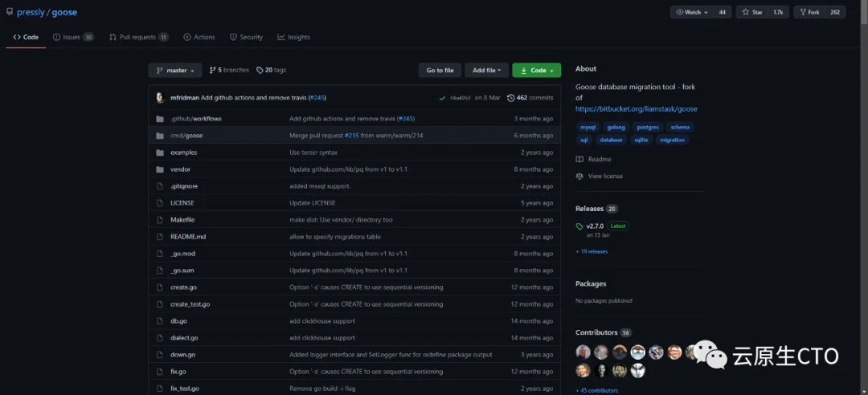Click mfridman's avatar in commit bar
Image resolution: width=868 pixels, height=395 pixels.
[161, 98]
